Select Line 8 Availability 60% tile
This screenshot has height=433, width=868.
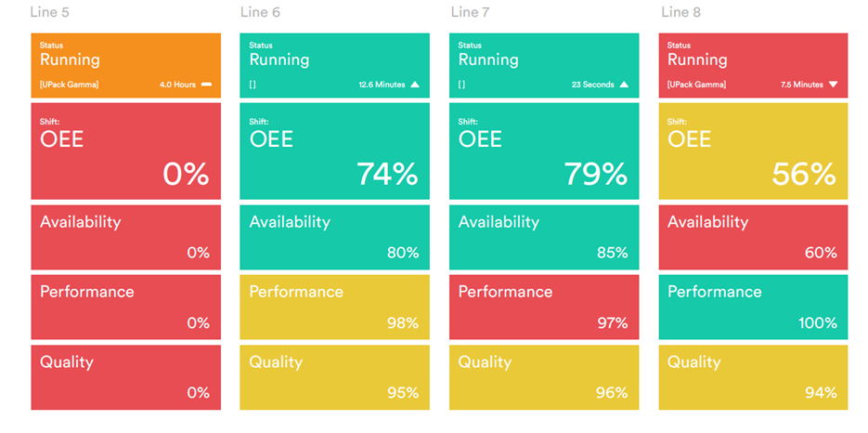[x=753, y=237]
